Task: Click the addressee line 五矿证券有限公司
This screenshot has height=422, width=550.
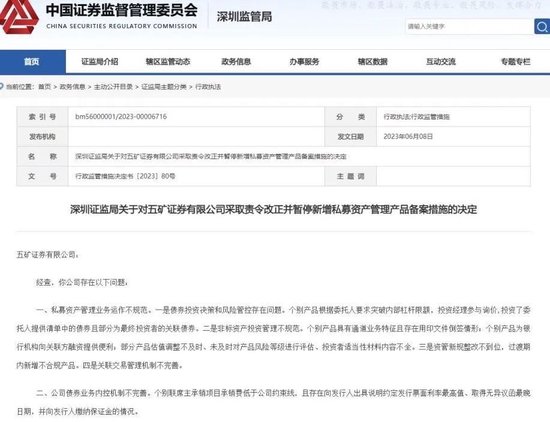Action: point(48,255)
